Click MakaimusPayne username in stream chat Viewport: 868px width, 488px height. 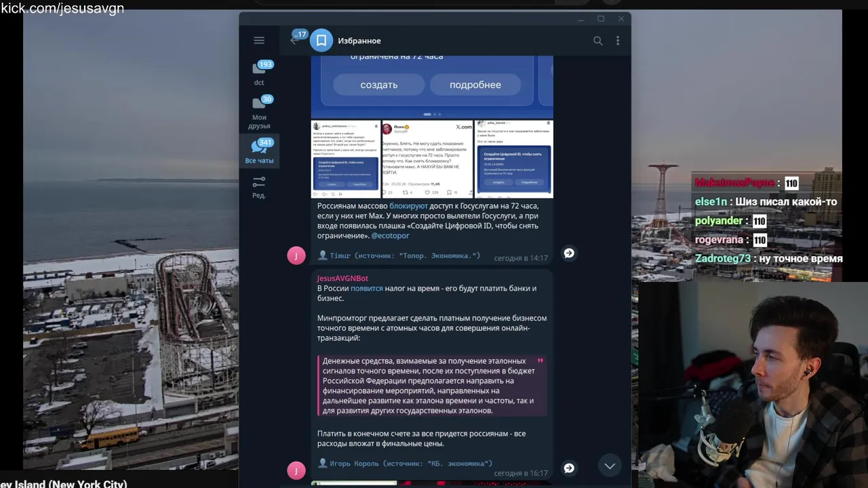[734, 183]
